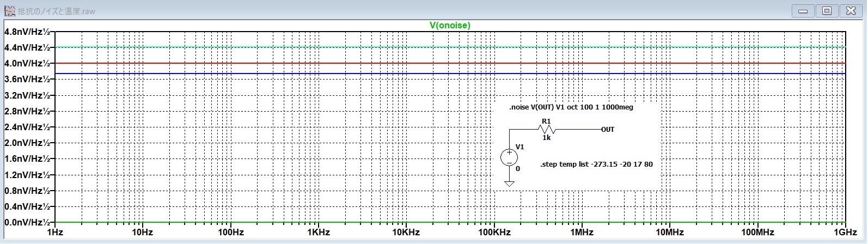
Task: Click the V1 voltage source symbol
Action: [509, 157]
